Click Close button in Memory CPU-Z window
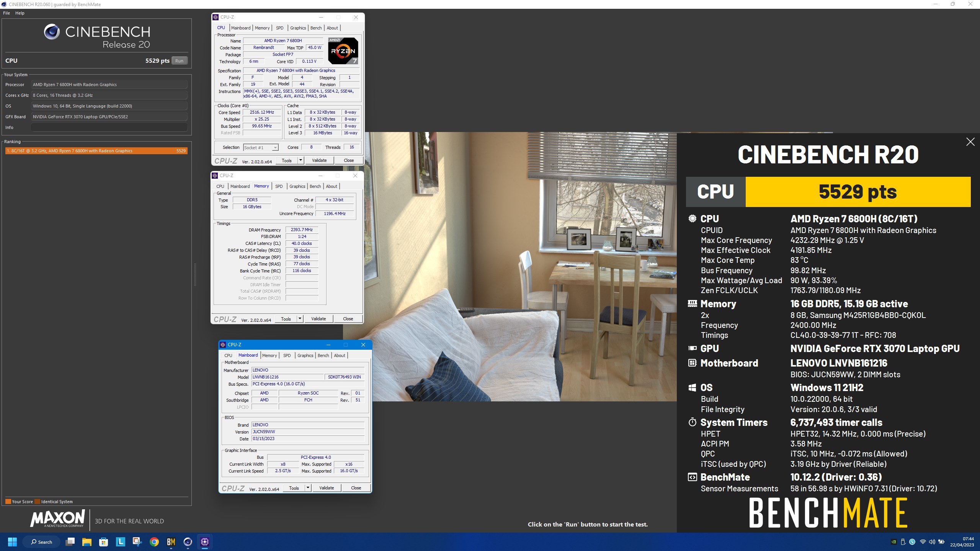Viewport: 980px width, 551px height. (348, 319)
